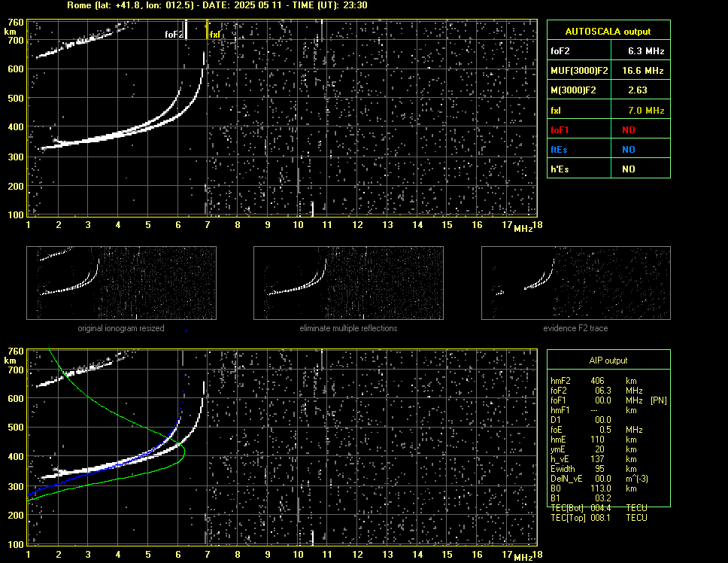Viewport: 728px width, 563px height.
Task: Select the 16.6 MHz MUF value
Action: pos(642,71)
